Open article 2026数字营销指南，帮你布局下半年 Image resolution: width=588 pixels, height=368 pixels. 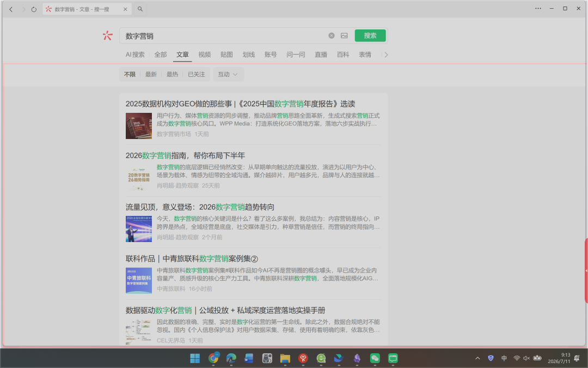pos(185,155)
